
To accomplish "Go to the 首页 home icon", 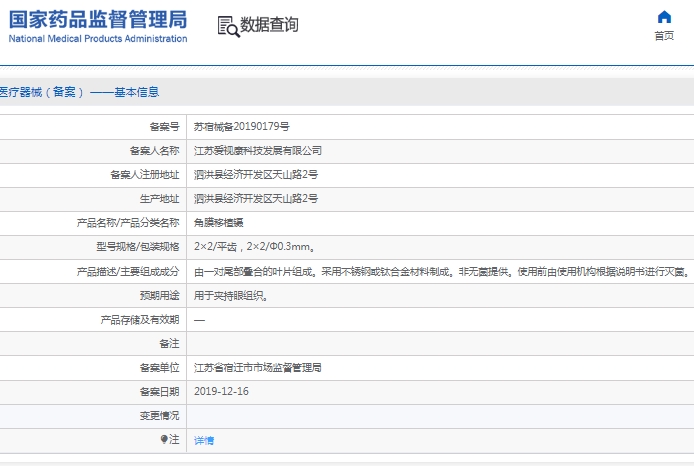I will [x=664, y=17].
